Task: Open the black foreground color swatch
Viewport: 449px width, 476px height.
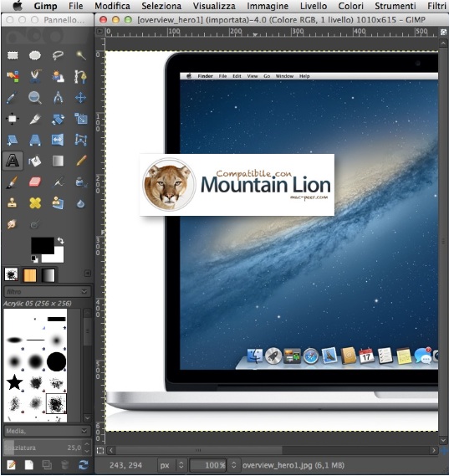Action: 42,246
